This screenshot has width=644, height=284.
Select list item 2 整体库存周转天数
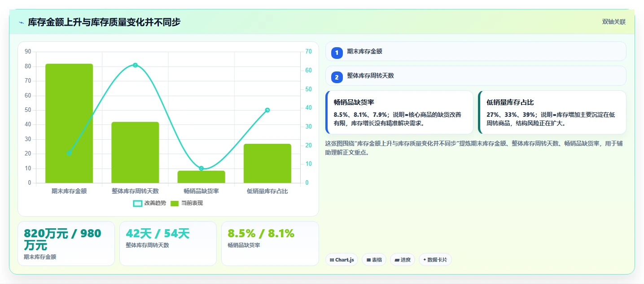point(476,75)
